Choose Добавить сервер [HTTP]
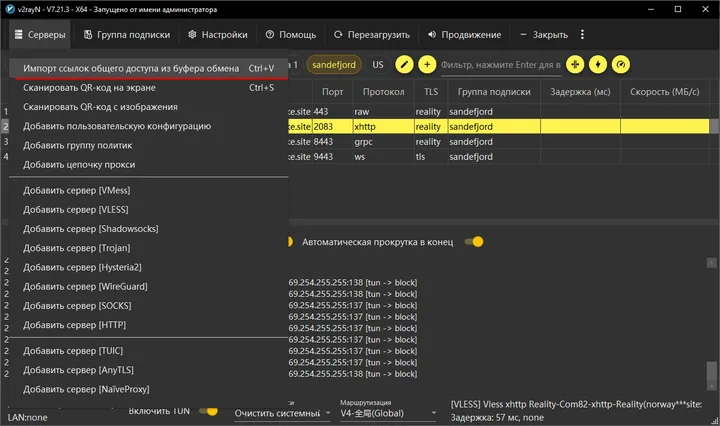This screenshot has height=426, width=720. click(x=149, y=325)
